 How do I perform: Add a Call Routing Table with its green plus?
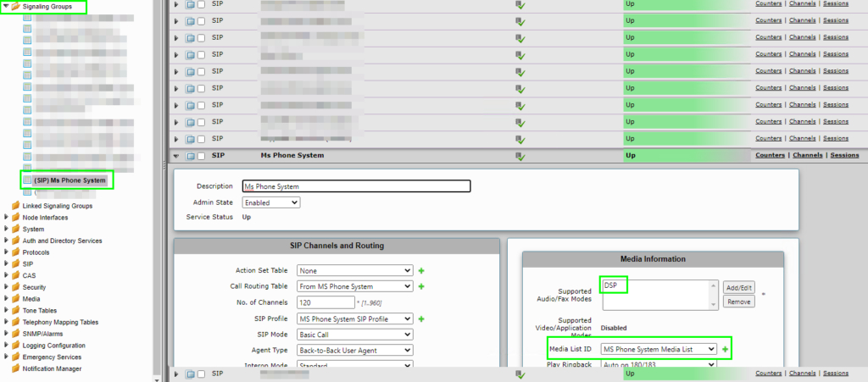click(421, 286)
